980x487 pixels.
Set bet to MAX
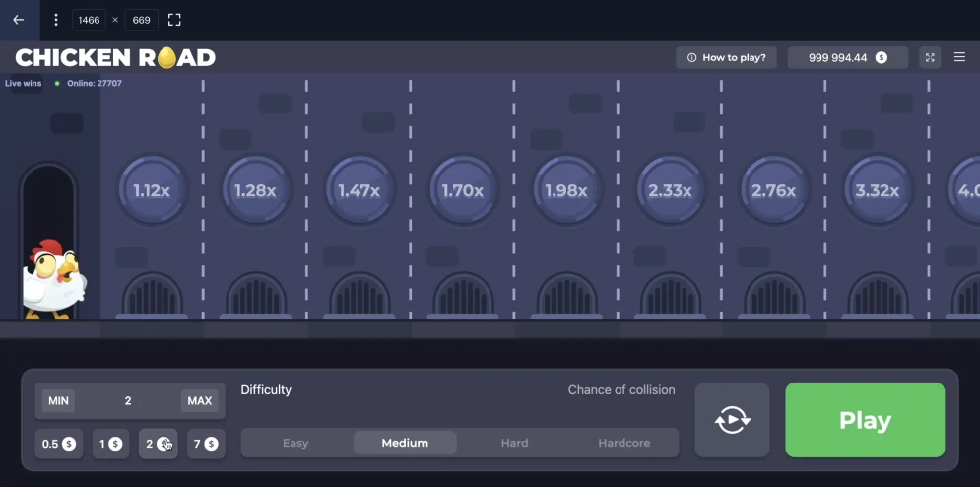point(200,400)
